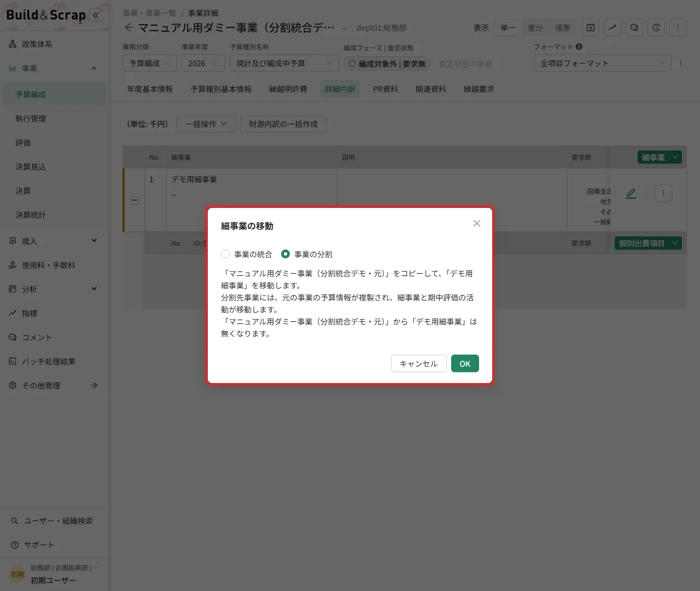Open 評価 in sidebar
Screen dimensions: 700x591
pos(54,142)
